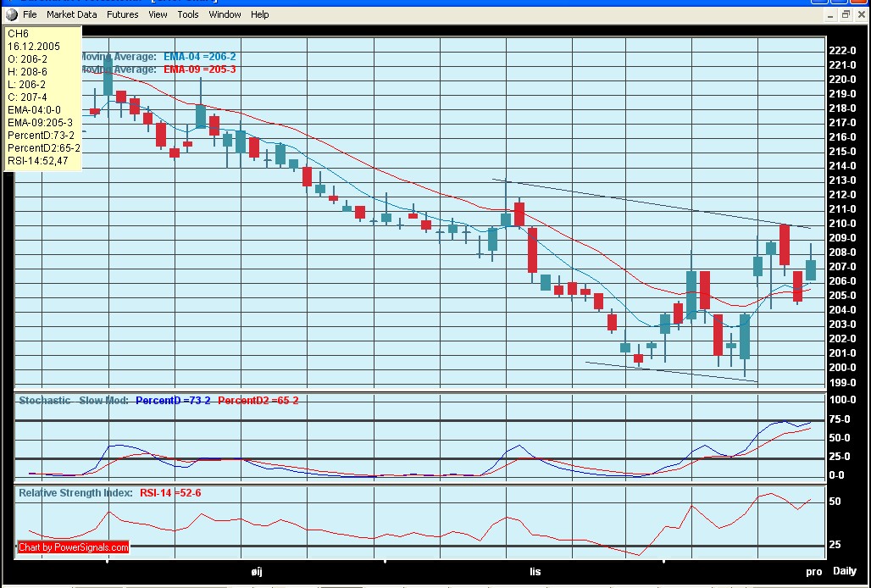This screenshot has height=588, width=871.
Task: Click the 199-0 price axis label
Action: pos(842,383)
